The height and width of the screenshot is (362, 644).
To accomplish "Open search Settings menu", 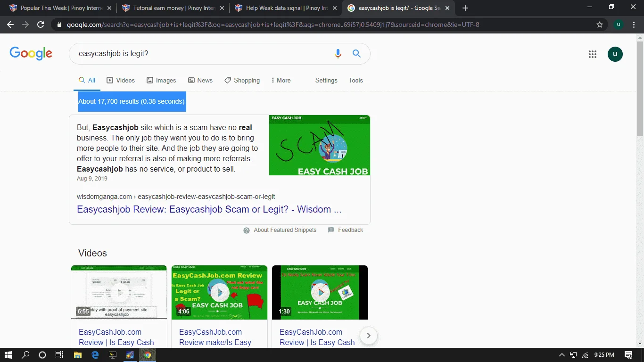I will click(x=326, y=80).
